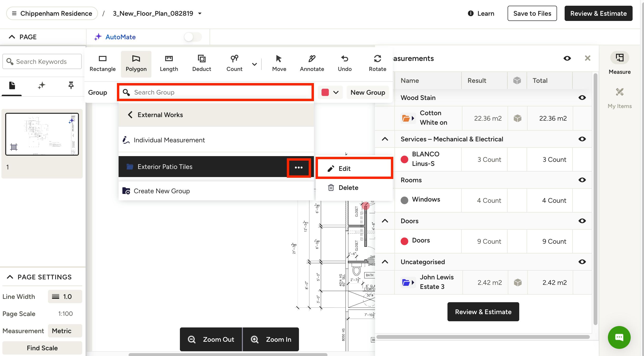Open the pinned pages tab icon
Viewport: 644px width, 356px height.
71,85
